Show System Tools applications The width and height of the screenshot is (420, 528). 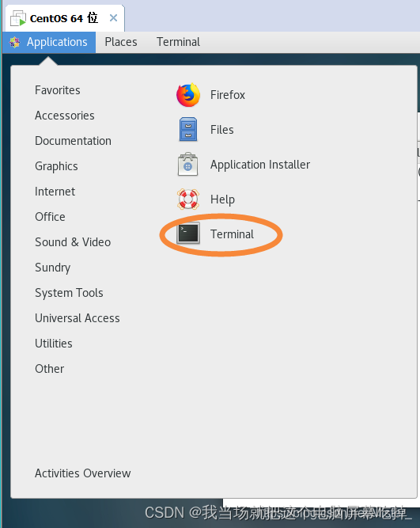coord(69,293)
